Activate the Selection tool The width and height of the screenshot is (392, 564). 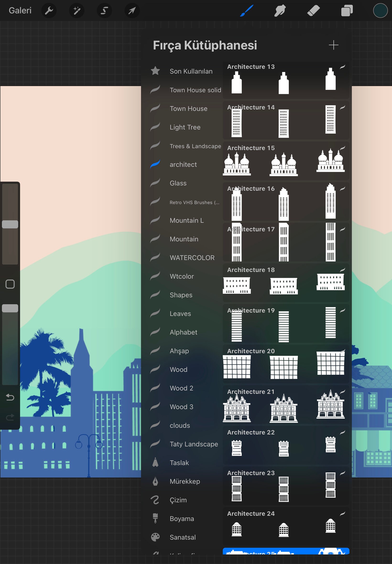104,11
